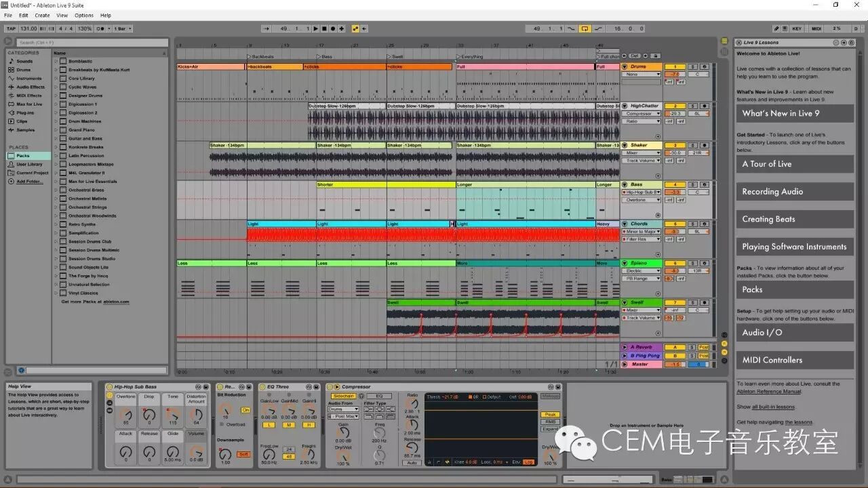Expand the Bomblastic pack
The width and height of the screenshot is (868, 488).
coord(56,61)
